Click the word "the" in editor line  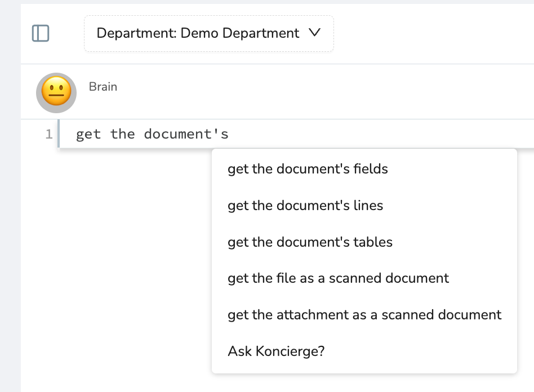coord(122,134)
